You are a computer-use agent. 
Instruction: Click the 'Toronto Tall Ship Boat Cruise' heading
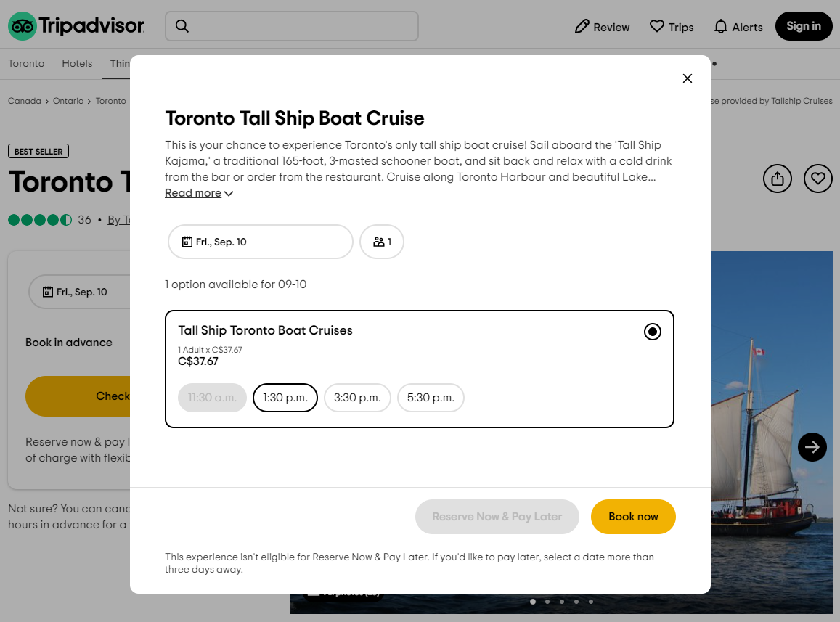[295, 118]
